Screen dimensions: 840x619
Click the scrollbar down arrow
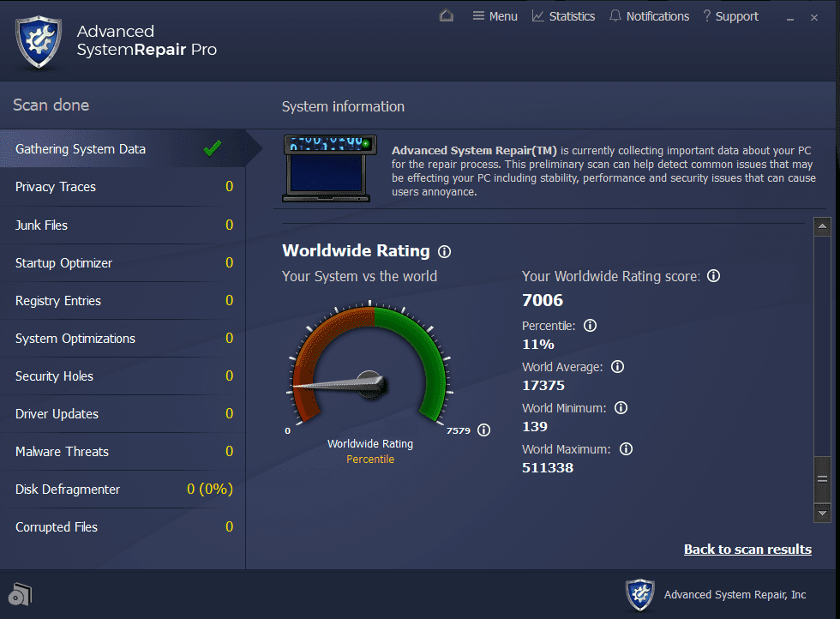click(822, 513)
